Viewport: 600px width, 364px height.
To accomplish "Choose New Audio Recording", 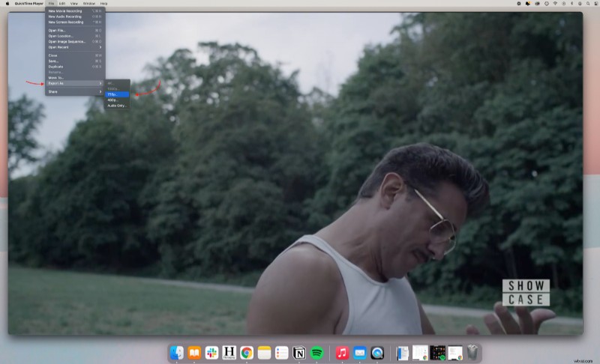I will 75,16.
